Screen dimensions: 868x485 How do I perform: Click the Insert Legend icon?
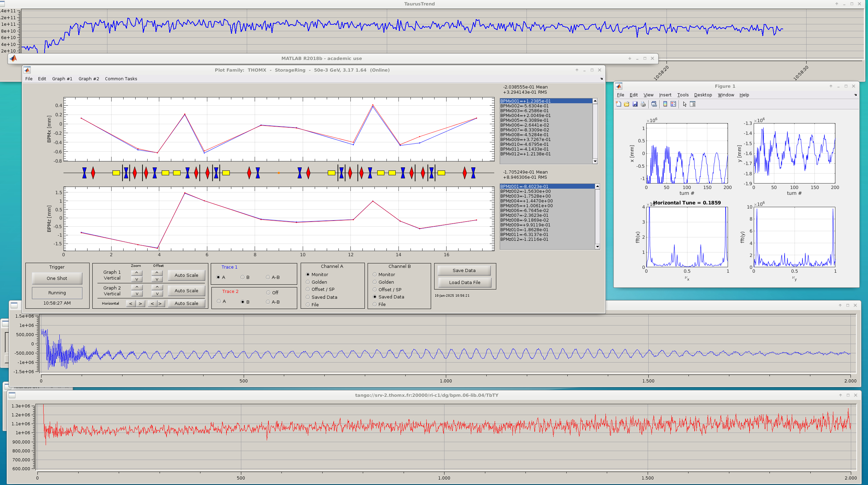click(673, 104)
